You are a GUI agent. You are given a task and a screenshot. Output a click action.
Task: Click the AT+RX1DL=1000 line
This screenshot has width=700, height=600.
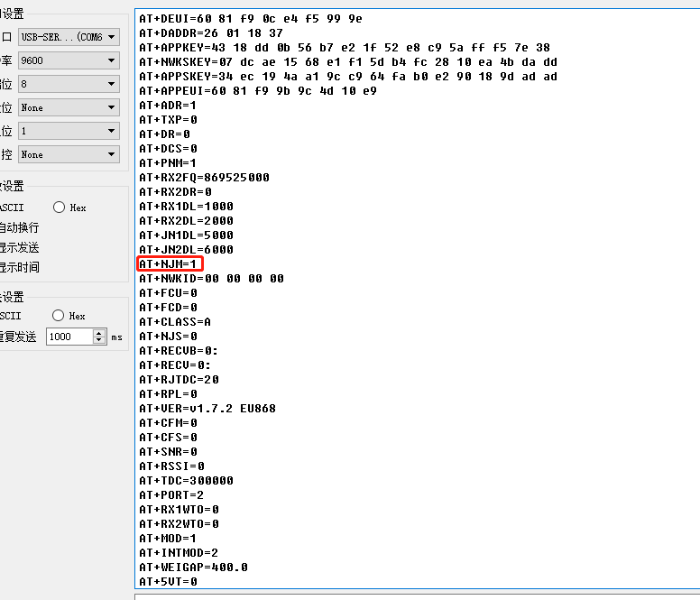(186, 207)
